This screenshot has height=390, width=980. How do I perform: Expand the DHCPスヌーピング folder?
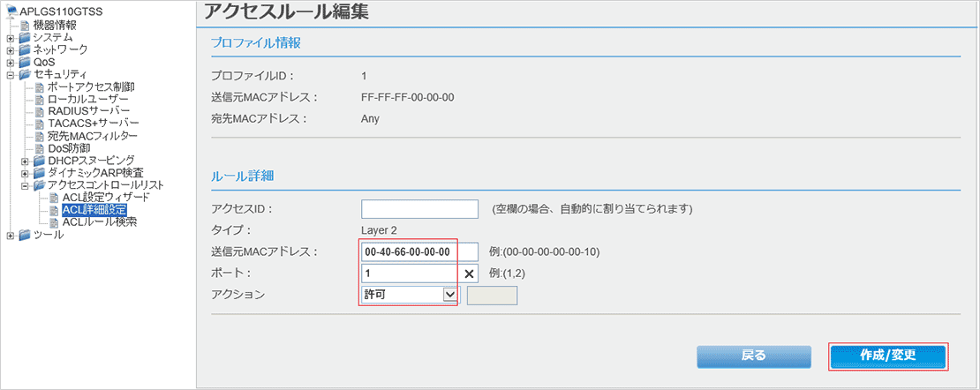click(25, 161)
